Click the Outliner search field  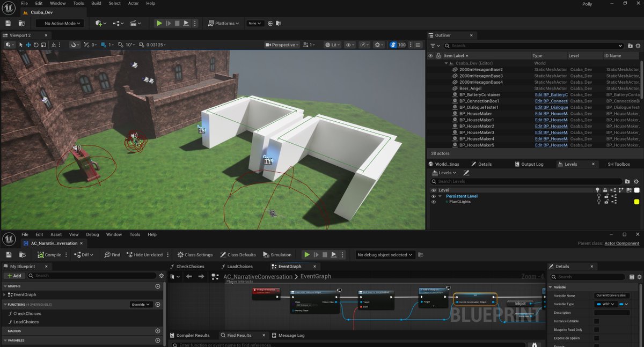(535, 46)
